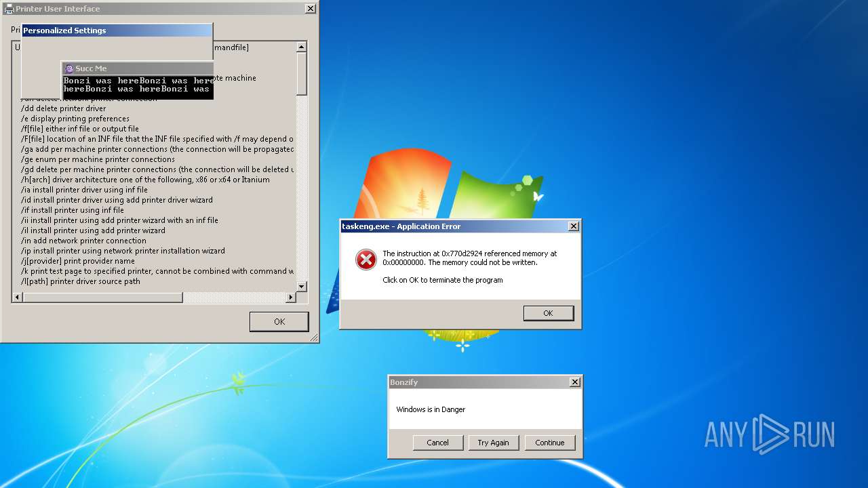This screenshot has width=868, height=488.
Task: Click '/h[arch] driver architecture' line
Action: tap(145, 180)
